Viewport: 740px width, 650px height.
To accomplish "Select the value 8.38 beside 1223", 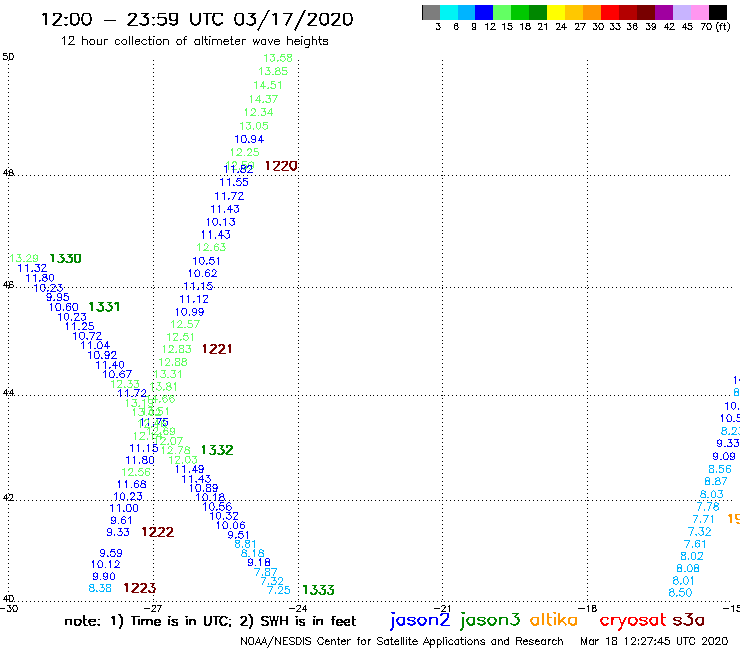I will (100, 588).
